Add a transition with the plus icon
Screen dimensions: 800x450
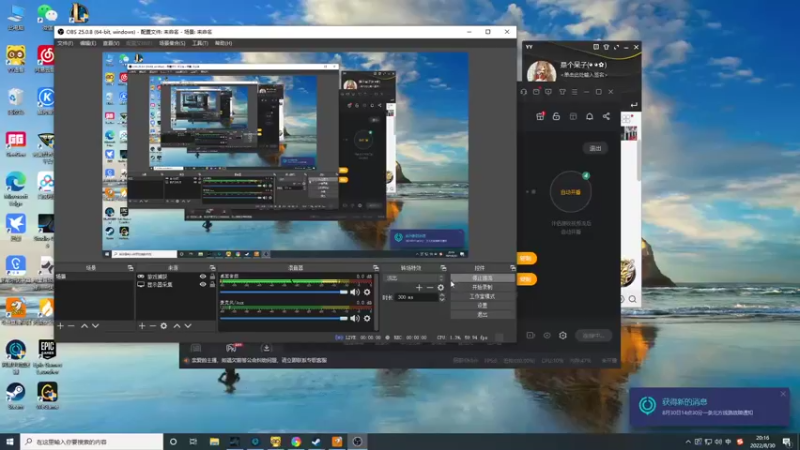click(419, 288)
